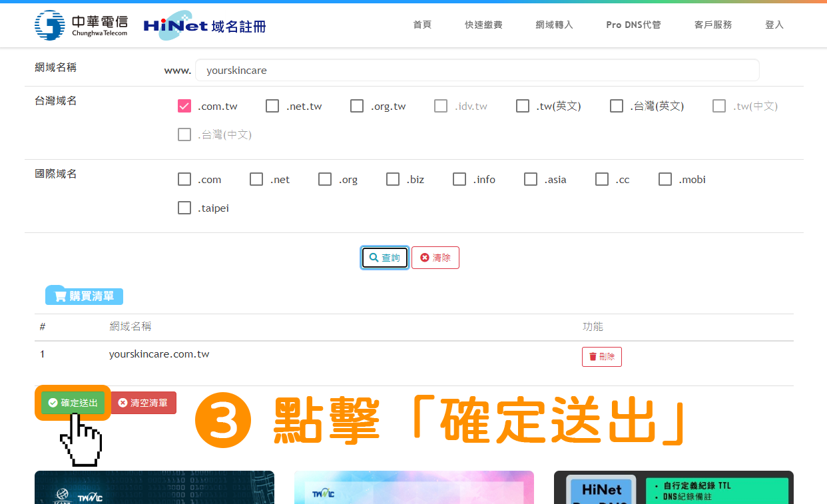Click the red 清空清單 button
This screenshot has width=827, height=504.
pos(143,403)
